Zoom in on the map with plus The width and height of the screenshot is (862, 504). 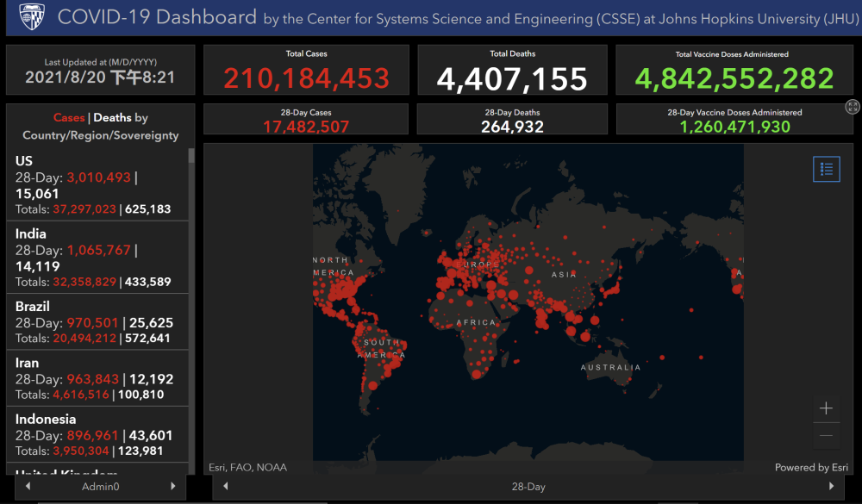coord(826,408)
